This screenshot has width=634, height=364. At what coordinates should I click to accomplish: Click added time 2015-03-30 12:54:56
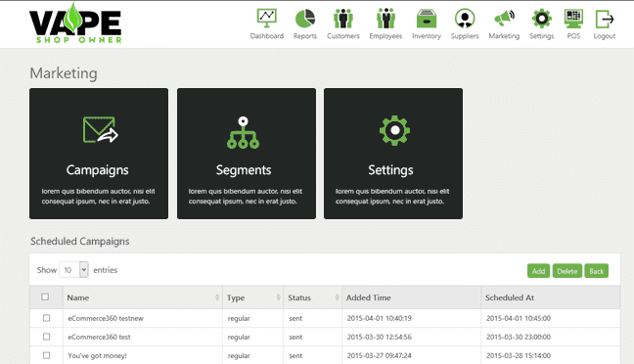coord(380,337)
